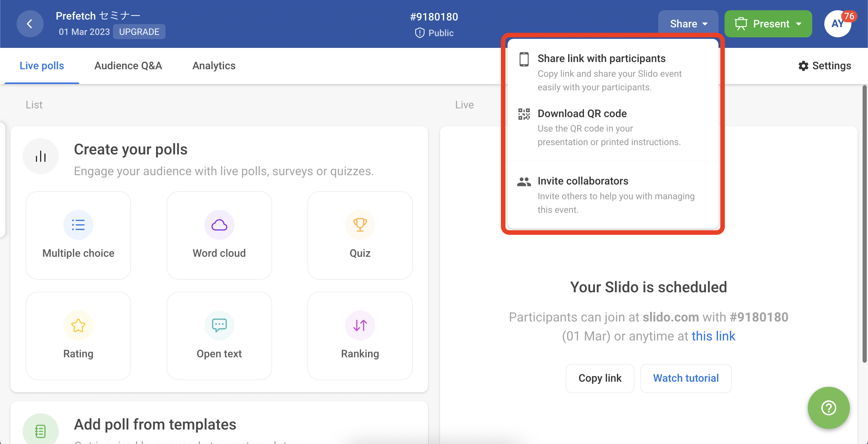Select the Ranking poll type
The width and height of the screenshot is (868, 444).
coord(360,336)
